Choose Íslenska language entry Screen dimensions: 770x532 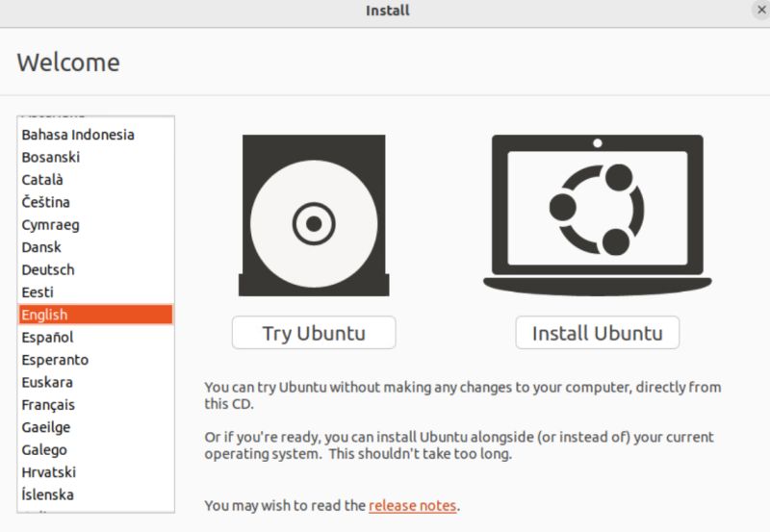95,494
